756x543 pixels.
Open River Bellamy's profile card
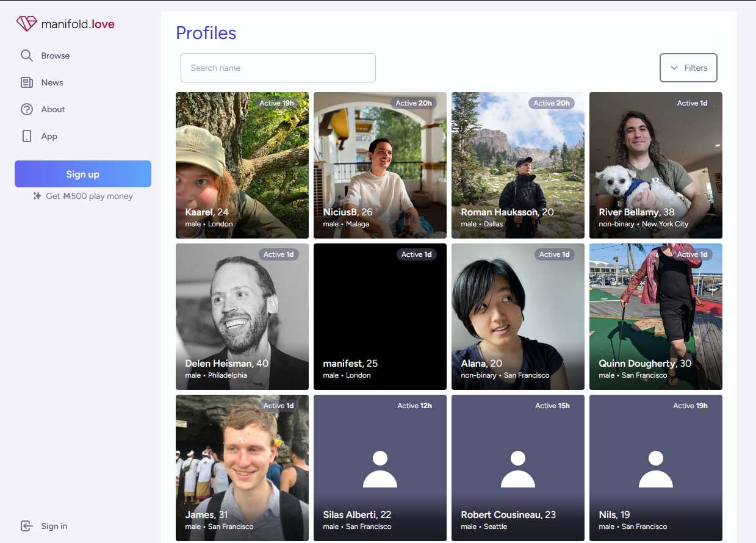[656, 165]
